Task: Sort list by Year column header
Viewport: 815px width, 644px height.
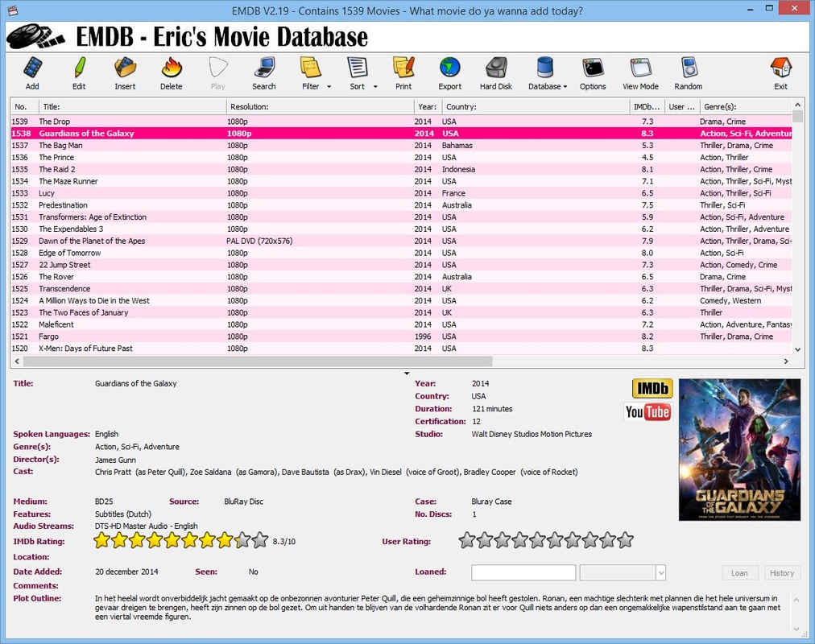Action: coord(427,106)
